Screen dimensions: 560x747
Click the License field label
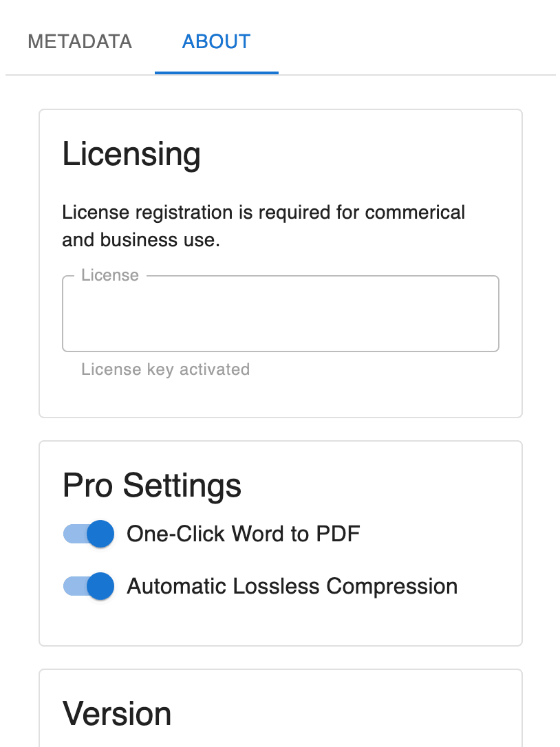(x=111, y=275)
